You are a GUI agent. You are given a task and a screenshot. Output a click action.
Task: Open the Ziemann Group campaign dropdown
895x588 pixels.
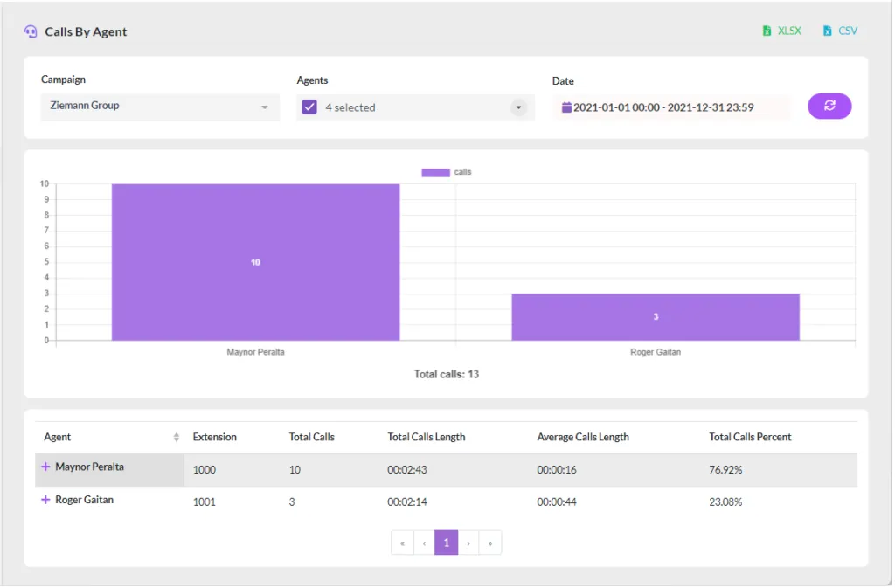(160, 107)
